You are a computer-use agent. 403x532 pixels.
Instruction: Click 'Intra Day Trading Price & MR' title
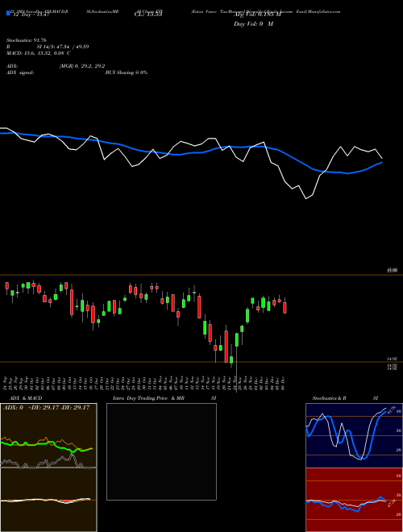(148, 398)
